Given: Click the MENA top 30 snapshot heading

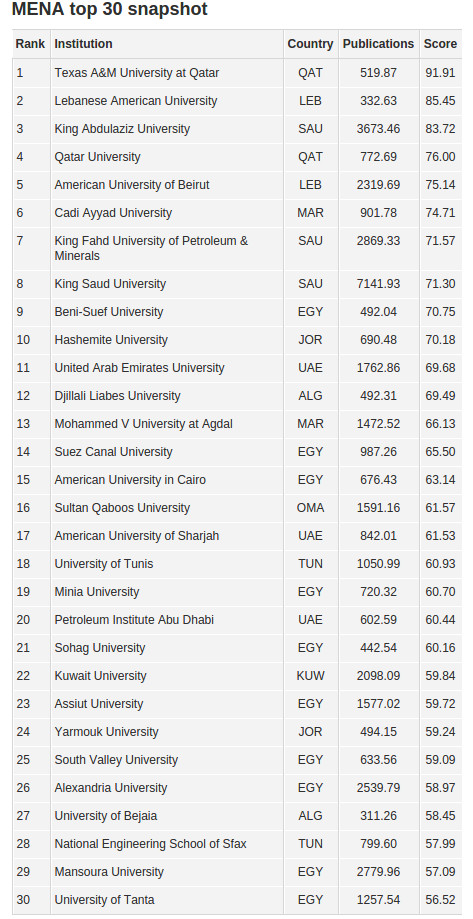Looking at the screenshot, I should (x=110, y=9).
